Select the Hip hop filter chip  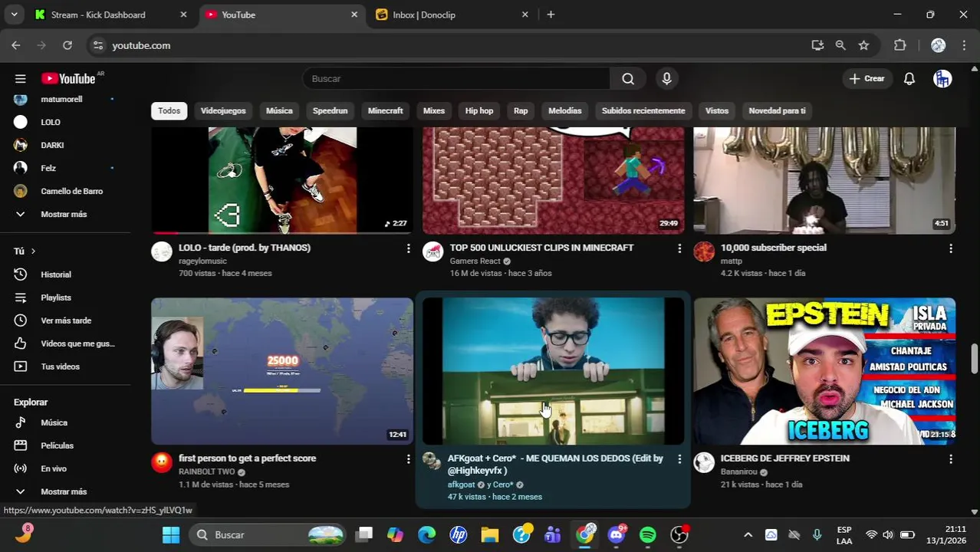[x=479, y=110]
